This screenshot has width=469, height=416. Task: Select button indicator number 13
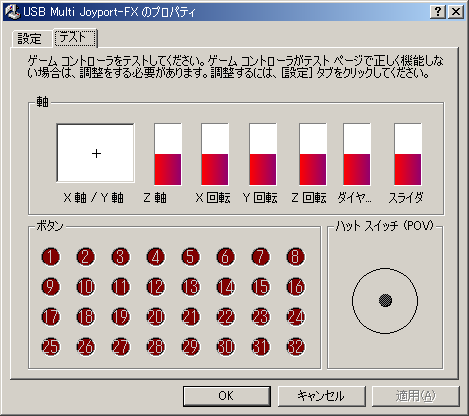click(191, 287)
